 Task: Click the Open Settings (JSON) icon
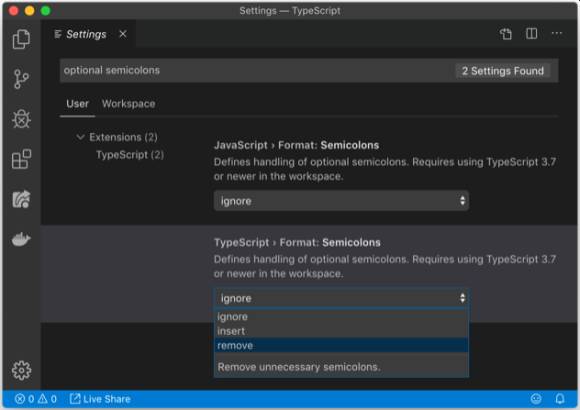[x=506, y=34]
